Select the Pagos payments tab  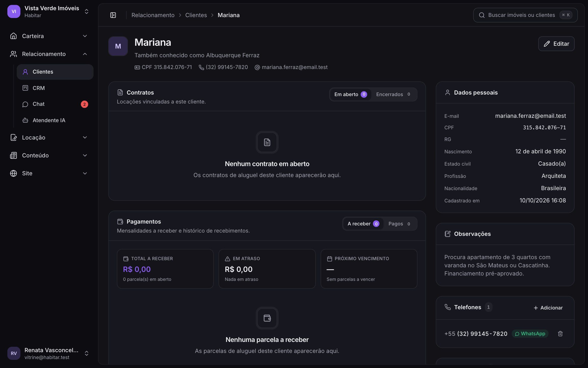(x=399, y=224)
